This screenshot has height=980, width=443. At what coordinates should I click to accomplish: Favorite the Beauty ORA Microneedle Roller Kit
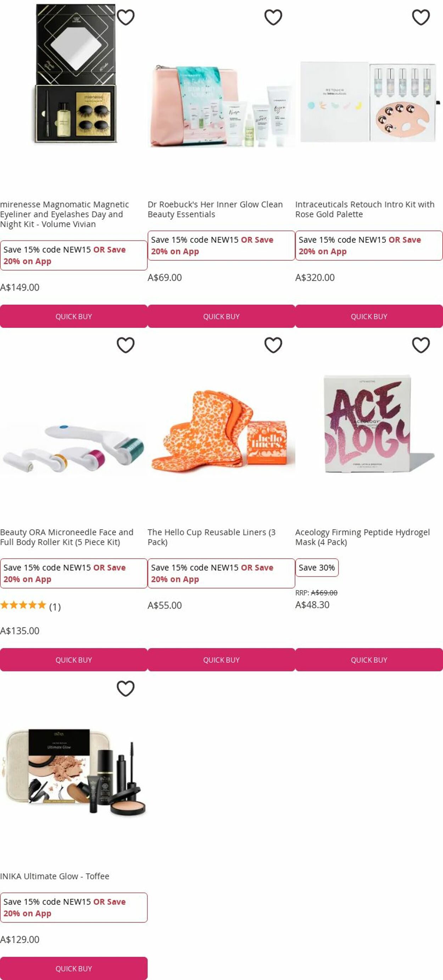click(125, 345)
